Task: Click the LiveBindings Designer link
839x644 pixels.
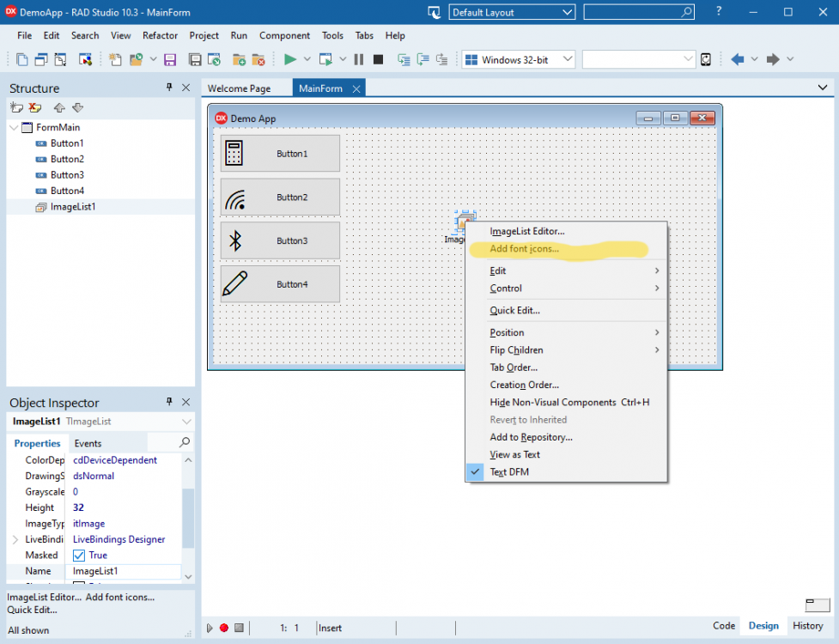Action: point(119,539)
